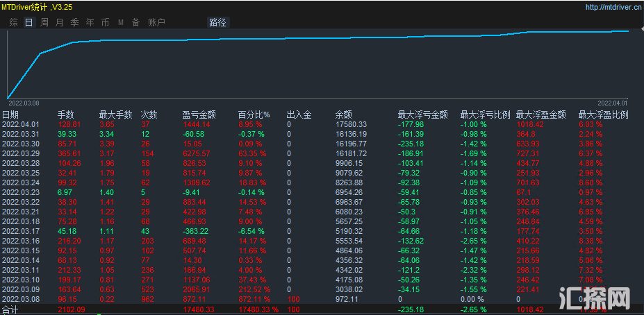Click the 合计 total row label

tap(10, 309)
